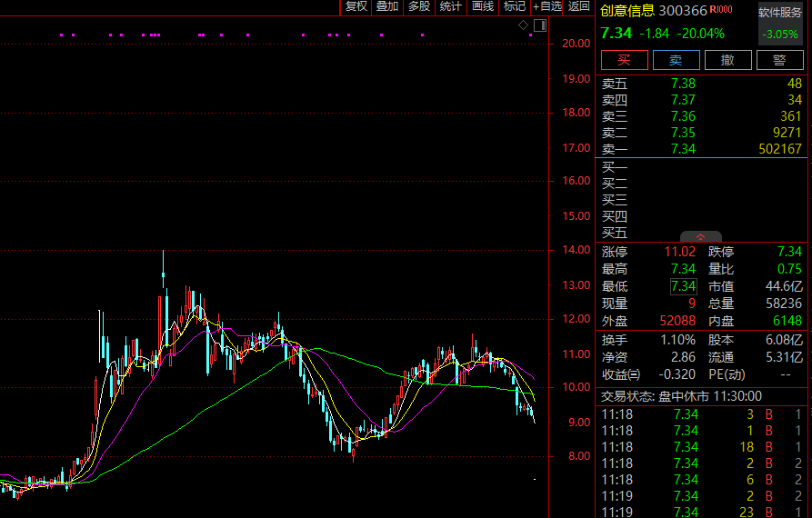
Task: Select the 多股 multi-stock view
Action: (x=419, y=6)
